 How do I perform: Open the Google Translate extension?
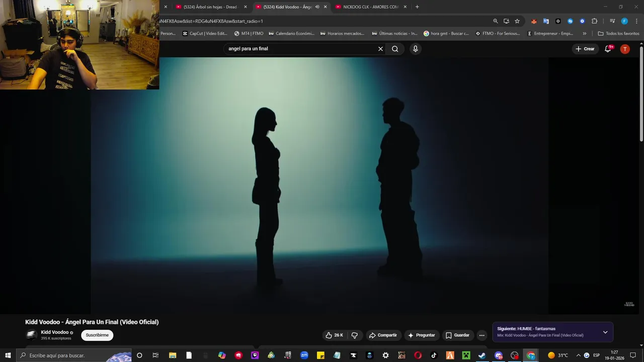point(546,21)
